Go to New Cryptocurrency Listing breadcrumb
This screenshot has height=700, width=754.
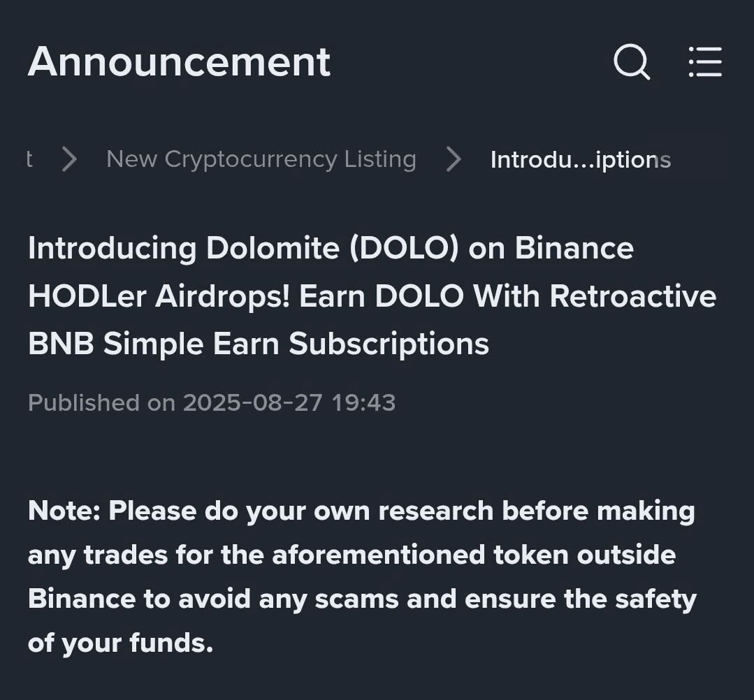coord(261,159)
